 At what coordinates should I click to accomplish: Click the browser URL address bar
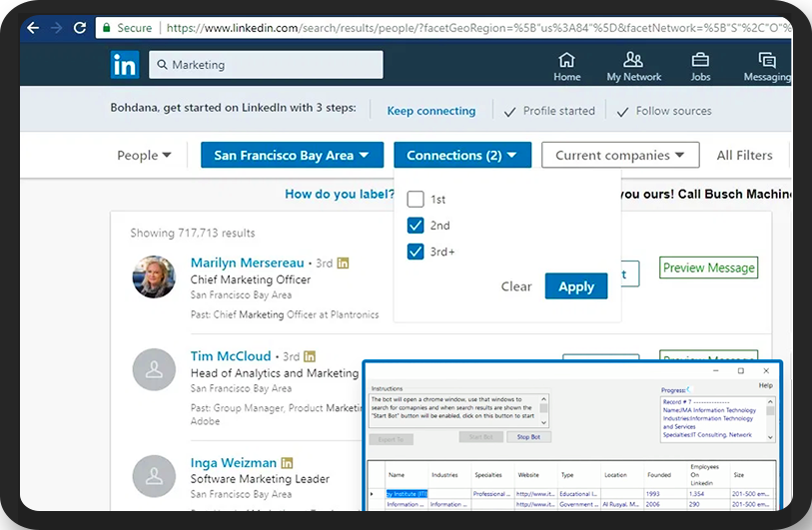(445, 27)
